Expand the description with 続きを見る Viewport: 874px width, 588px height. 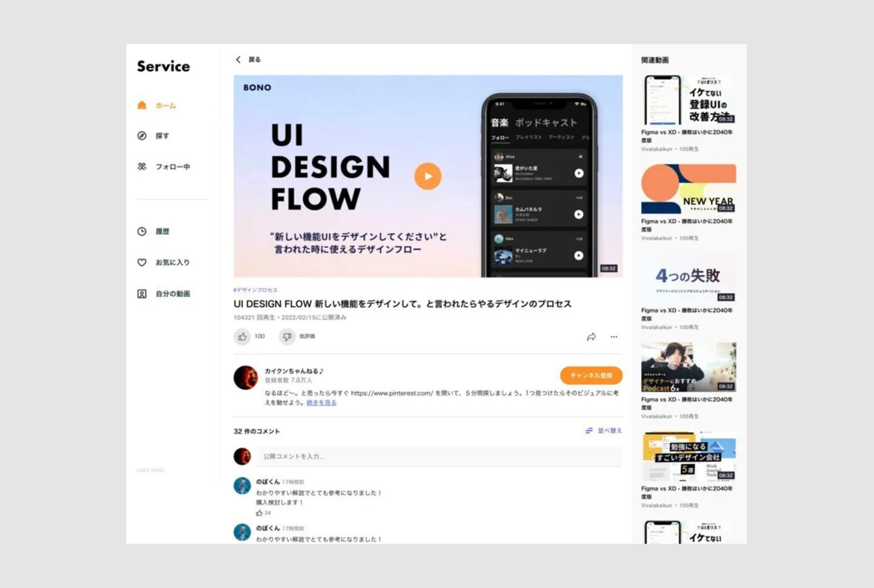[322, 403]
